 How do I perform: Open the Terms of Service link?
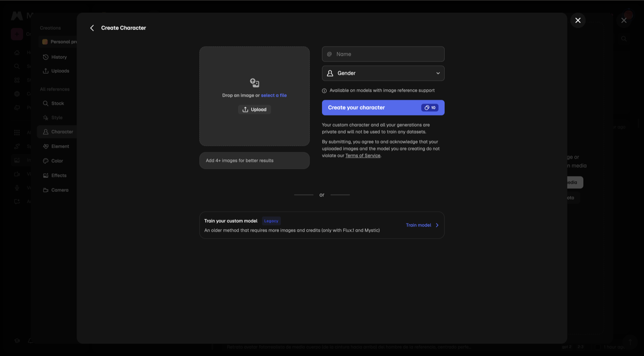click(x=363, y=155)
